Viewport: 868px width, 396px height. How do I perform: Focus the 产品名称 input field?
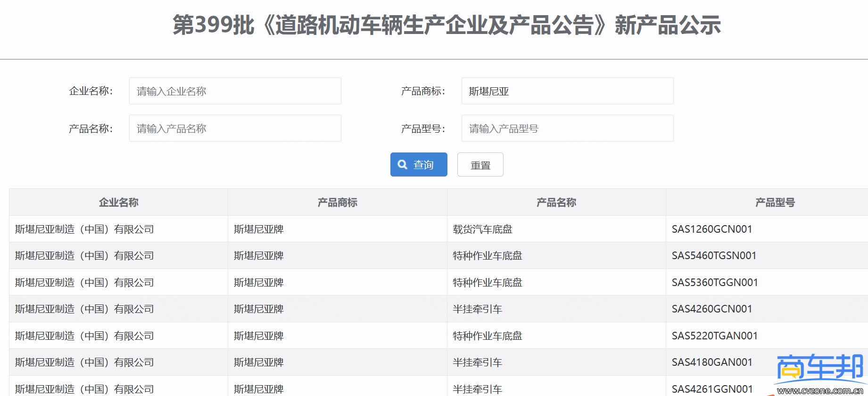coord(235,128)
